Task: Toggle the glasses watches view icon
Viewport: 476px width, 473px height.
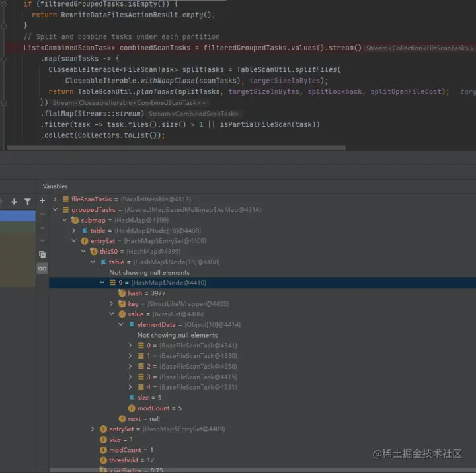Action: (42, 268)
